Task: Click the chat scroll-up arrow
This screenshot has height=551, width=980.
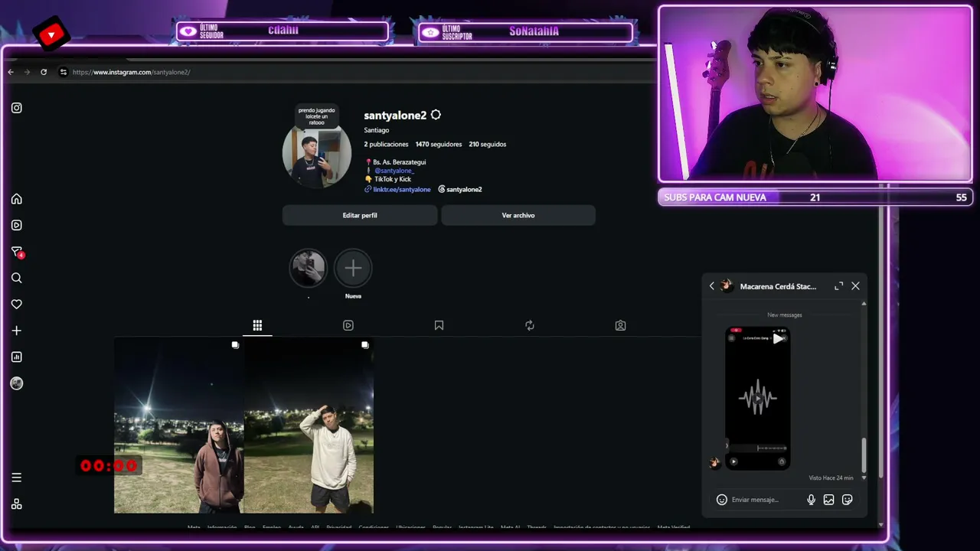Action: click(x=864, y=304)
